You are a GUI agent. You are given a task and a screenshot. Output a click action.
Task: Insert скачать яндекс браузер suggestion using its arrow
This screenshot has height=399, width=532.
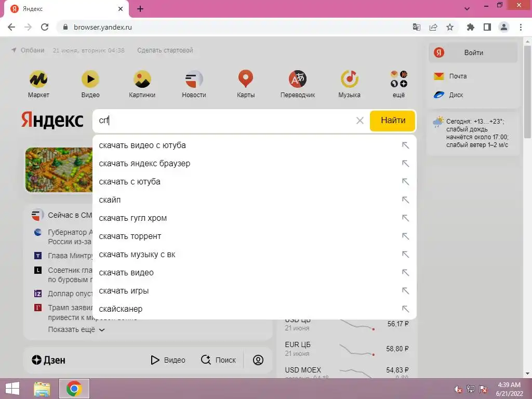tap(405, 164)
